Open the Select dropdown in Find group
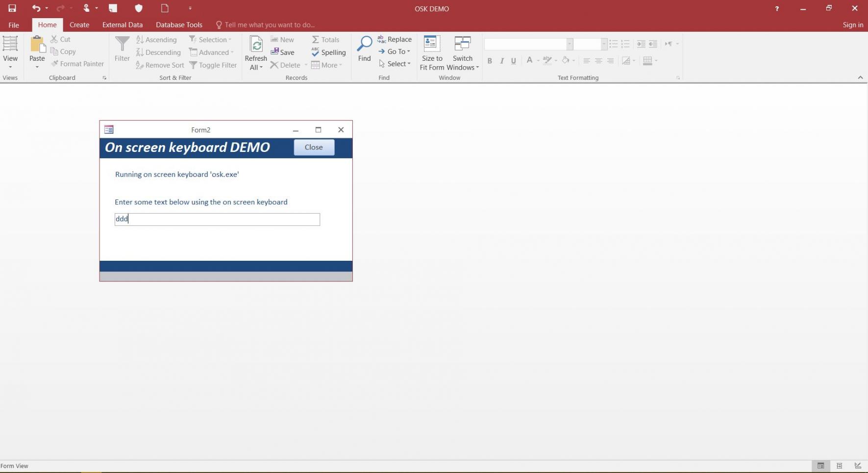 coord(395,64)
